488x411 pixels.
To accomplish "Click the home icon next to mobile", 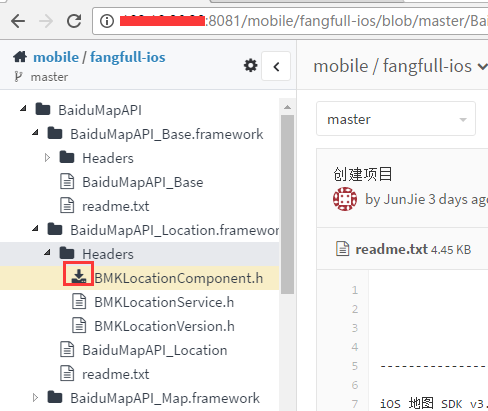I will 20,57.
